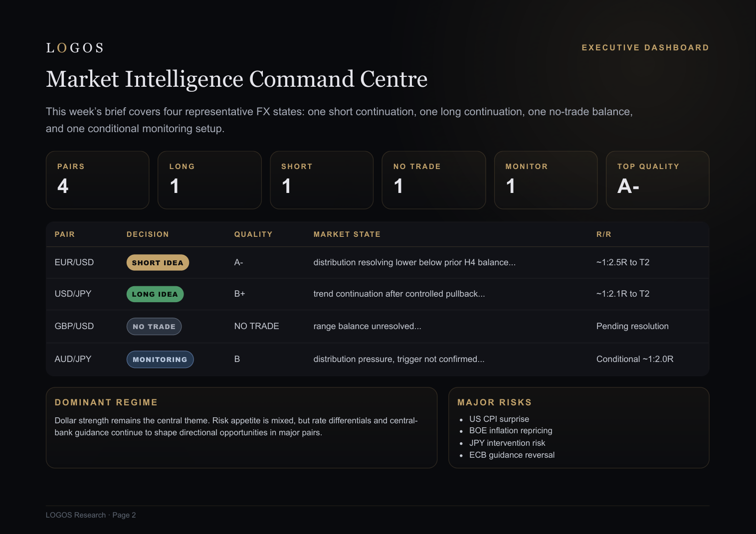Click 'range balance unresolved...' text
Screen dimensions: 756x534
368,326
